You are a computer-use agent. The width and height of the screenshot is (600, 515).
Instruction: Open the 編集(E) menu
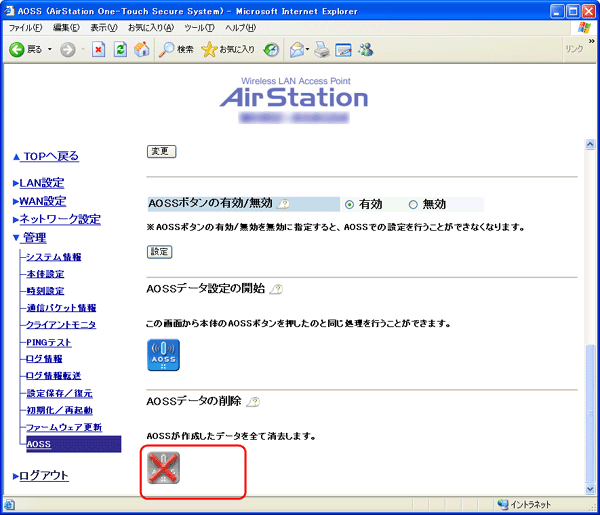(x=66, y=28)
